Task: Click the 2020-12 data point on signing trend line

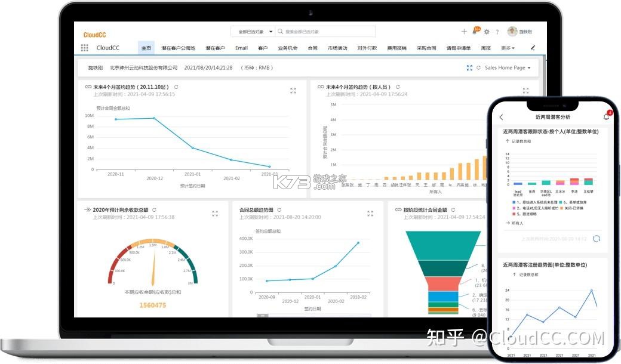Action: [155, 118]
